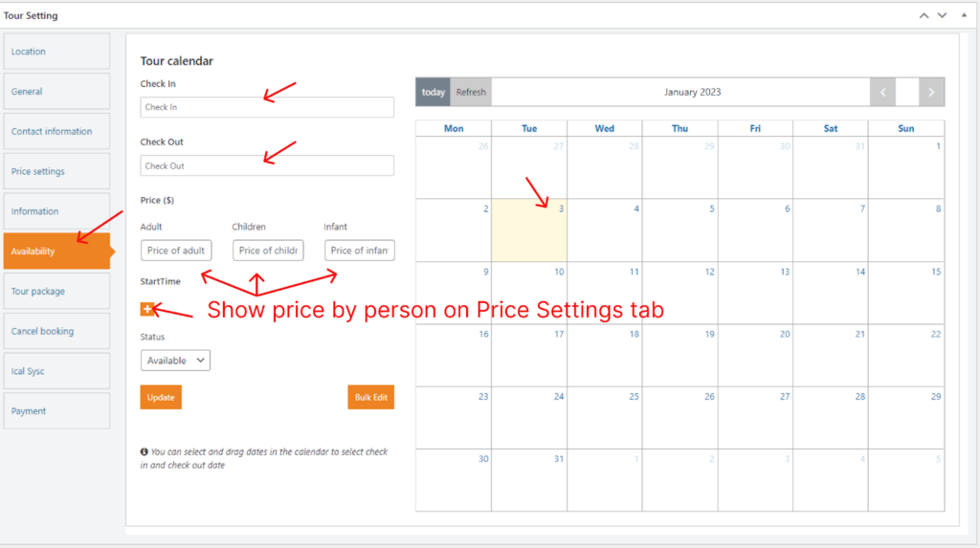Refresh the tour calendar
This screenshot has width=980, height=548.
pos(471,93)
